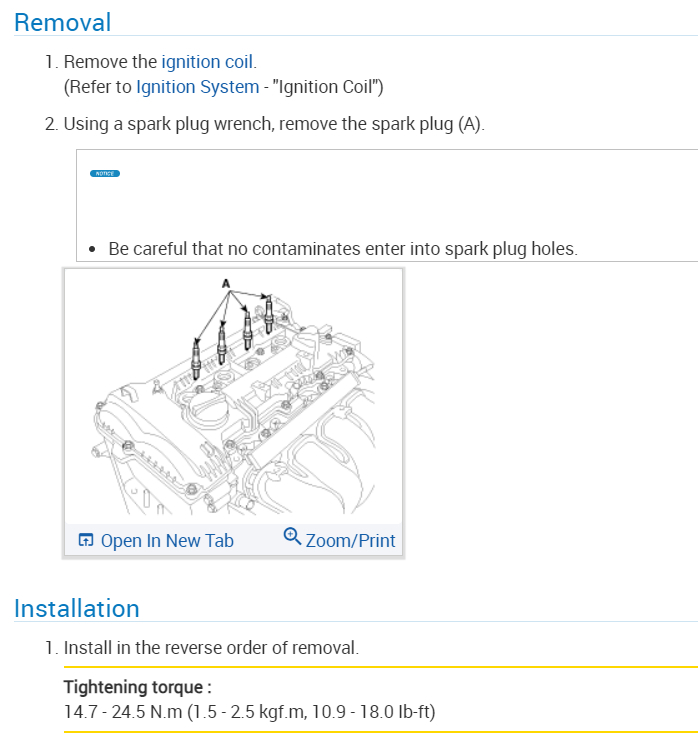The image size is (698, 755).
Task: Click the contaminates warning bullet text
Action: coord(342,248)
